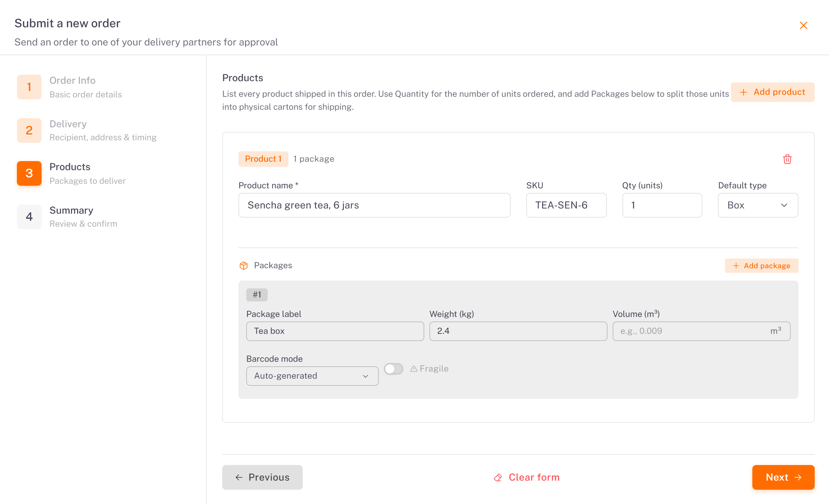
Task: Click the "Submit a new order" title
Action: (67, 24)
